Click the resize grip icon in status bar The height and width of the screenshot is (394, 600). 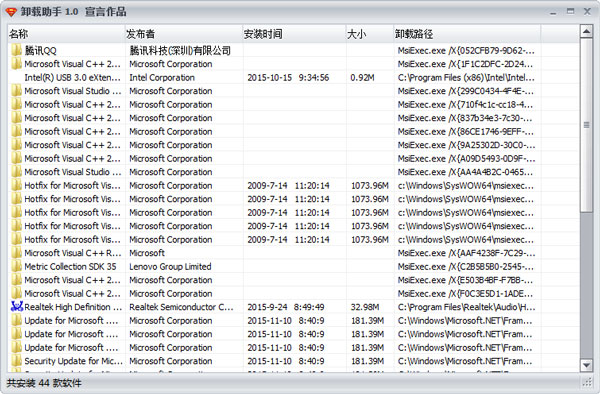coord(587,382)
